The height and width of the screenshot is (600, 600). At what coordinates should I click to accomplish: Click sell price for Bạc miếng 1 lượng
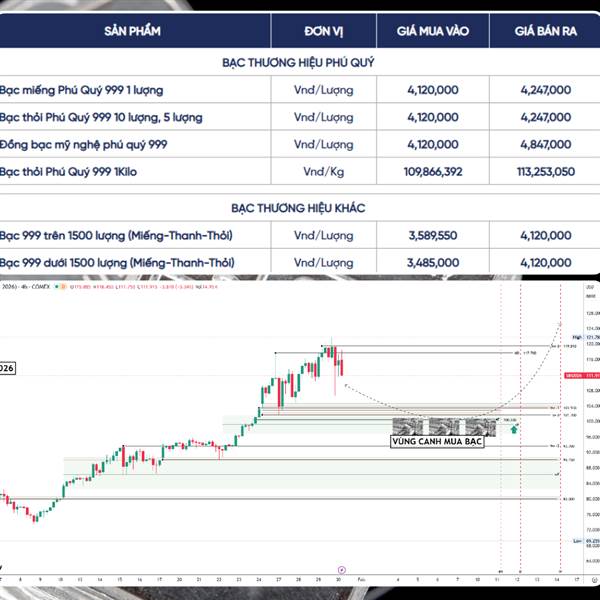click(x=546, y=90)
